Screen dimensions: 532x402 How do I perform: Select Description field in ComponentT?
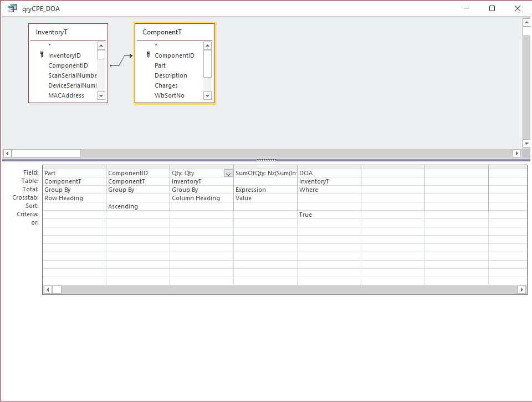click(171, 75)
